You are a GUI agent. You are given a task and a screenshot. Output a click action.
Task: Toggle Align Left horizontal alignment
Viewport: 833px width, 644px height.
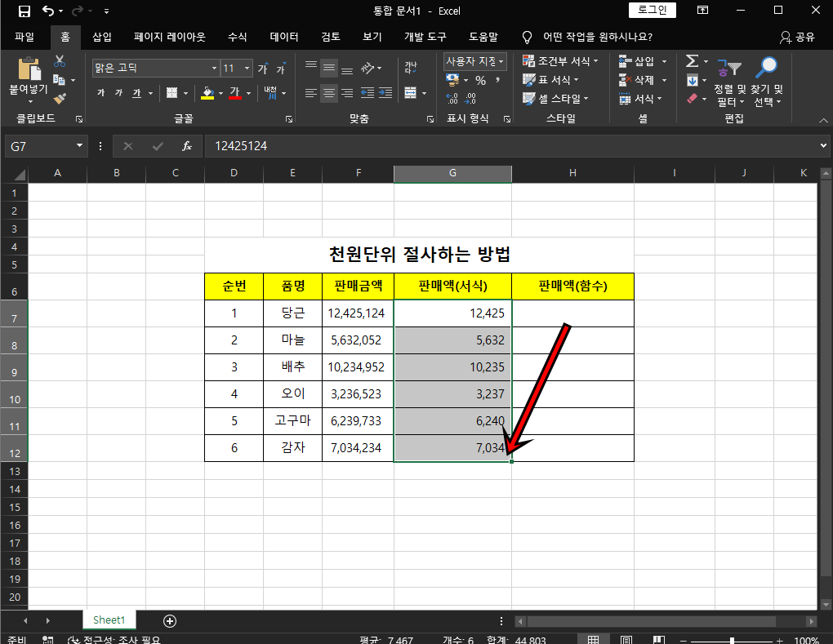point(311,93)
